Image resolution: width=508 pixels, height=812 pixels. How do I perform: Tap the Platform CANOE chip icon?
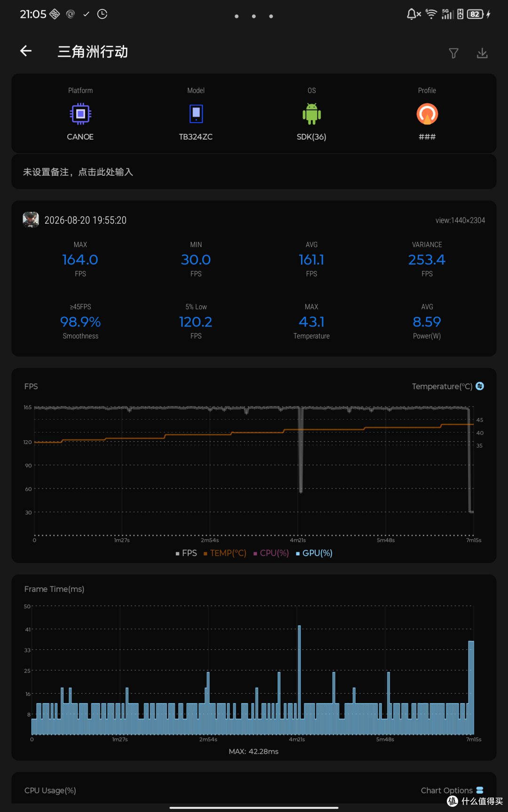click(80, 114)
